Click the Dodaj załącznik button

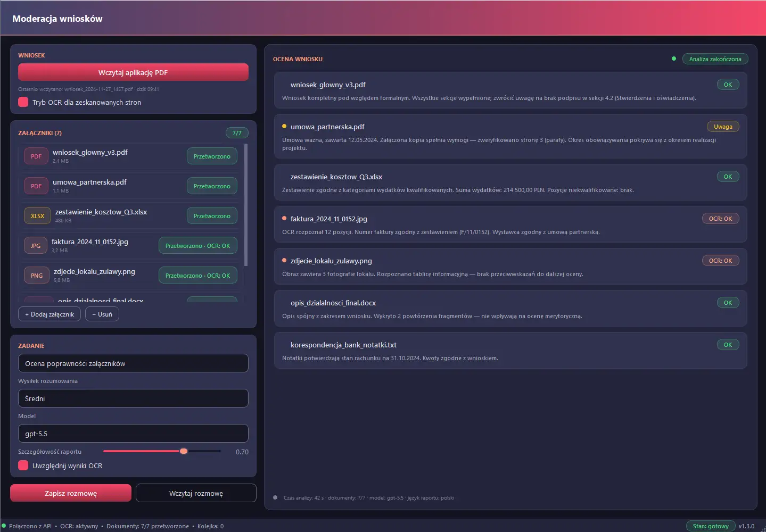tap(50, 314)
